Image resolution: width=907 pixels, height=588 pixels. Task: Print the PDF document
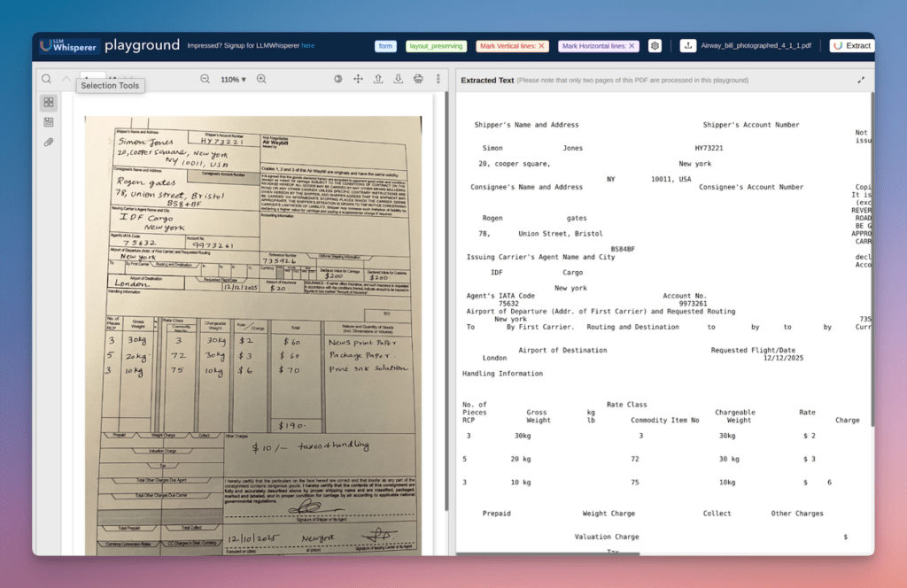coord(418,79)
